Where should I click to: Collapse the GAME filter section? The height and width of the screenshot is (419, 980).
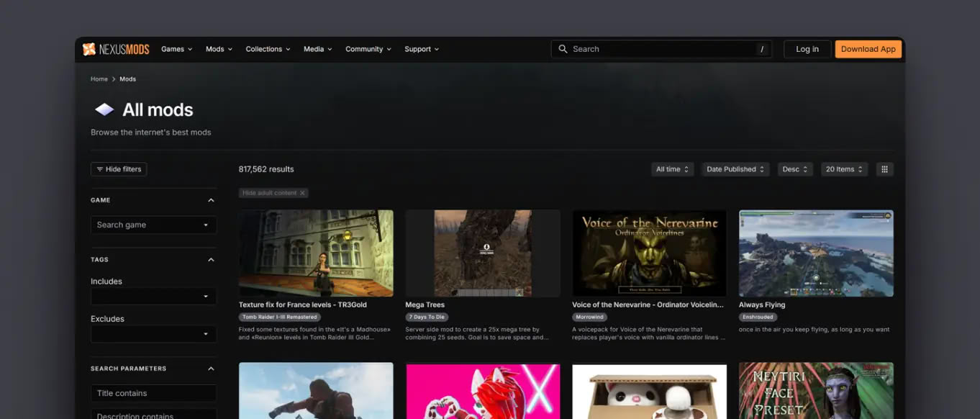tap(211, 200)
